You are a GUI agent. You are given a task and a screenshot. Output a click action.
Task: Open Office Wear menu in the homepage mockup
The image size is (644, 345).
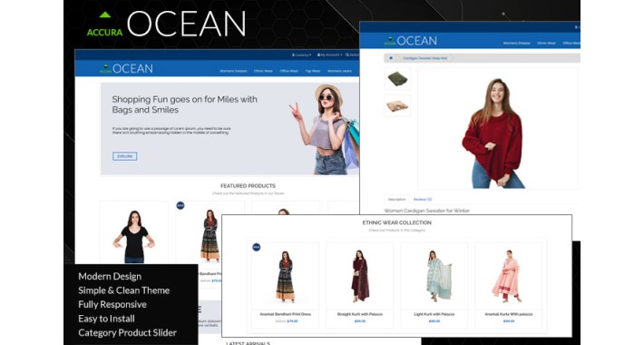point(288,71)
